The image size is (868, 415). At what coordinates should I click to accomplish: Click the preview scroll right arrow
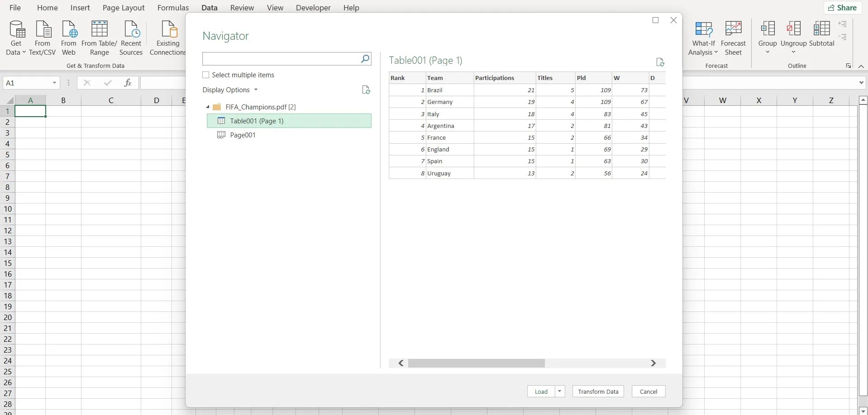pos(653,363)
